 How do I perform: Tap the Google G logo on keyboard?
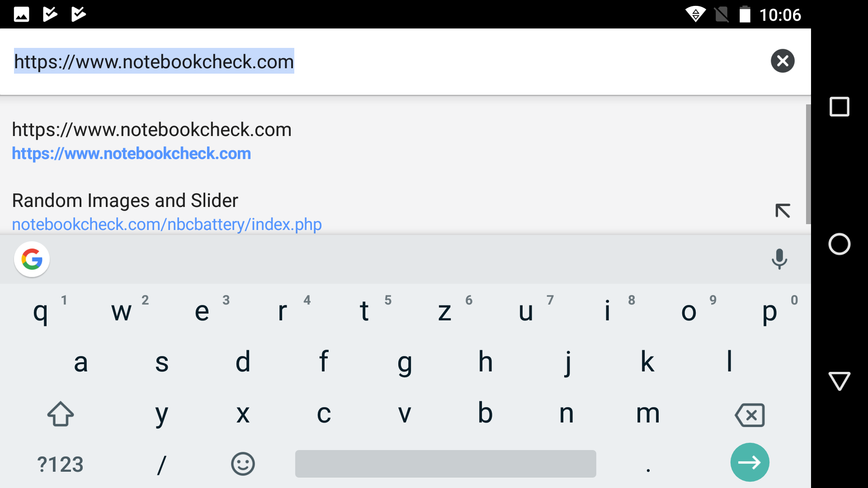click(x=32, y=259)
